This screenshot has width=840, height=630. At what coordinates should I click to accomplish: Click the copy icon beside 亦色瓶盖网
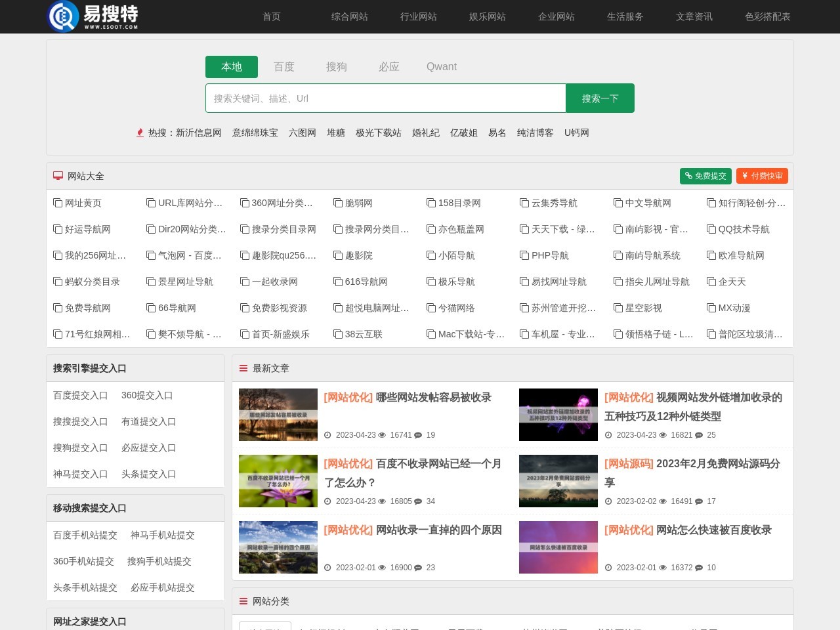(431, 229)
